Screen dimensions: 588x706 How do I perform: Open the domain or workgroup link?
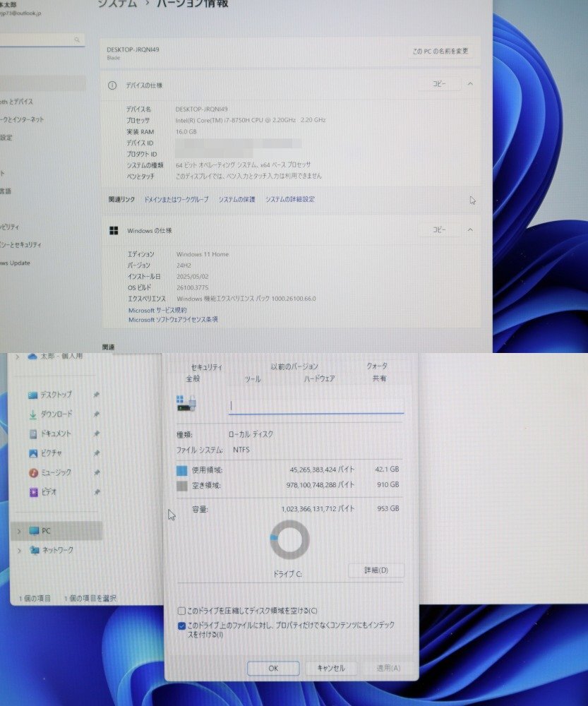coord(176,199)
